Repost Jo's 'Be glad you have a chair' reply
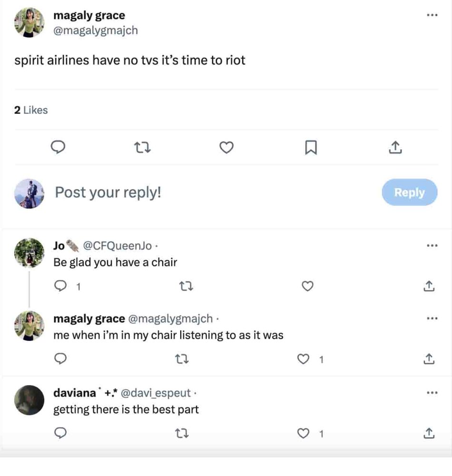 [184, 286]
